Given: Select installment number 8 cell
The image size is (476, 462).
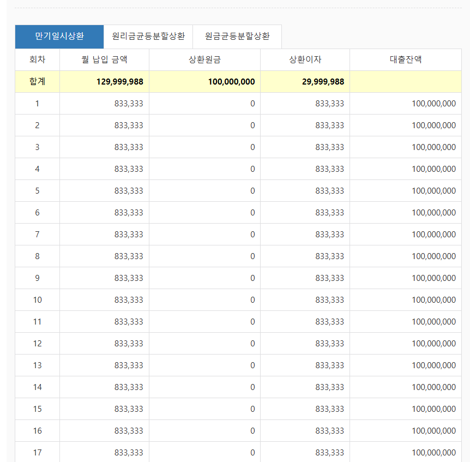Looking at the screenshot, I should (x=37, y=256).
